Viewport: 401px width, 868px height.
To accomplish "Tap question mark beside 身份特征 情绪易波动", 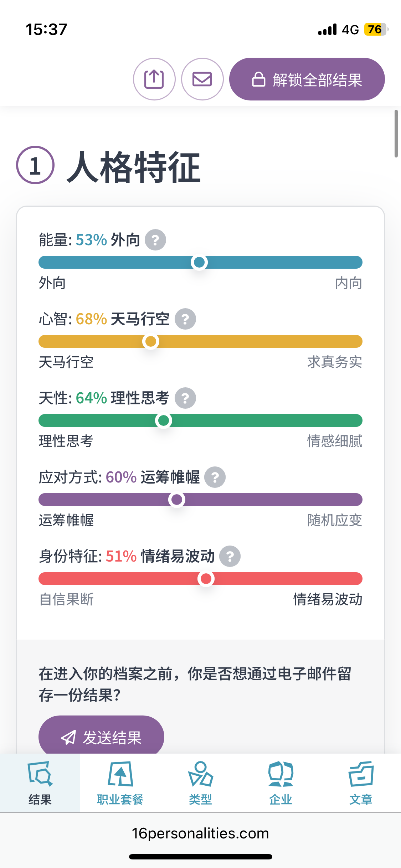I will (x=230, y=556).
